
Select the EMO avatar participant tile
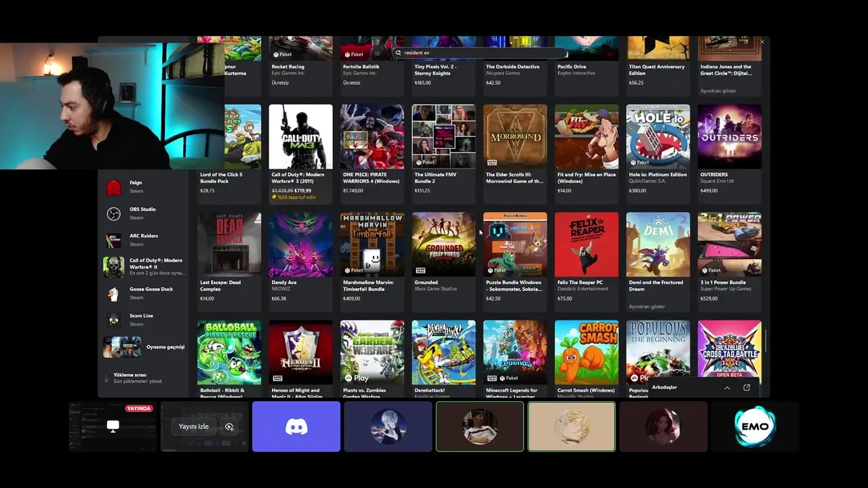click(x=755, y=426)
